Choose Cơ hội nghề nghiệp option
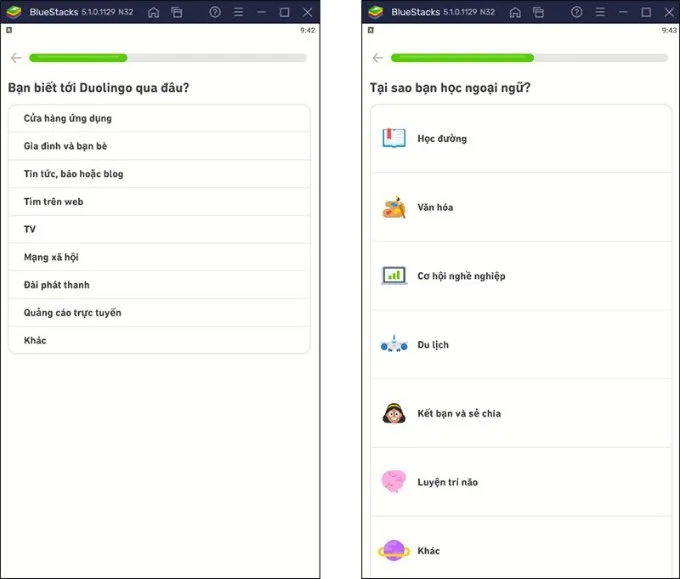680x579 pixels. pos(521,276)
